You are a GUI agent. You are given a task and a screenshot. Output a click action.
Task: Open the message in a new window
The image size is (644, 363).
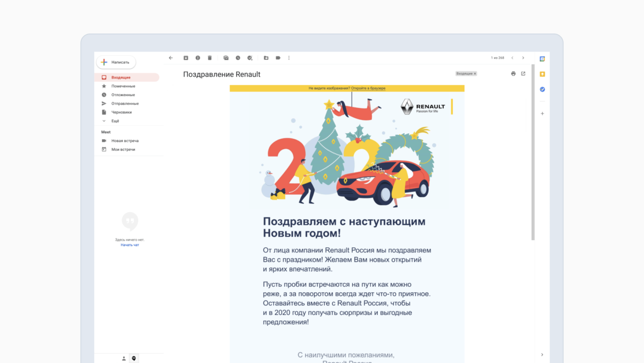pos(523,73)
